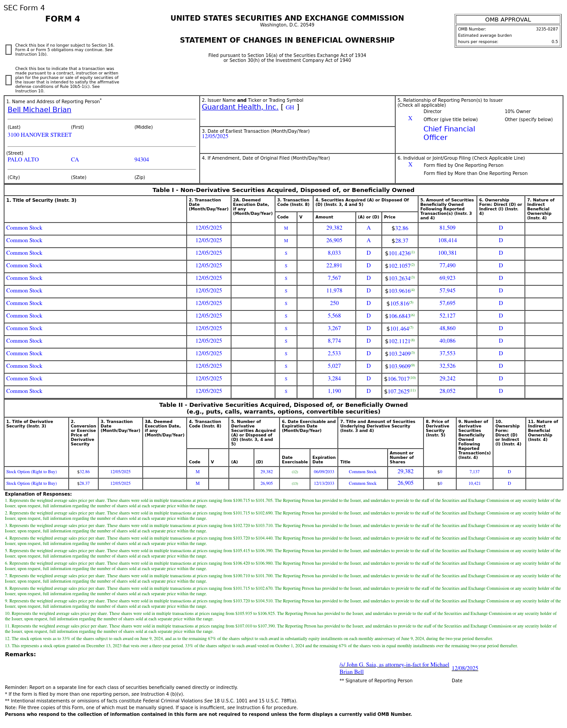The height and width of the screenshot is (728, 567).
Task: Select the Chief Financial Officer title text
Action: [449, 133]
